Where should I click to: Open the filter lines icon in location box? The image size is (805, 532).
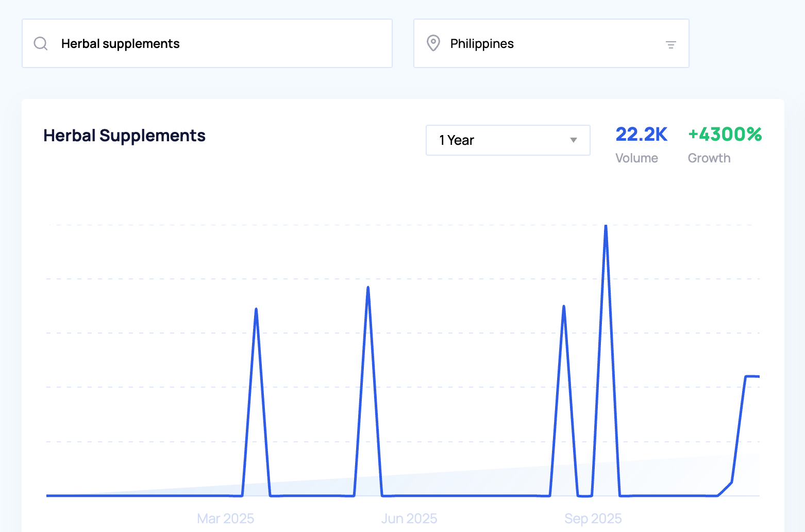click(670, 45)
